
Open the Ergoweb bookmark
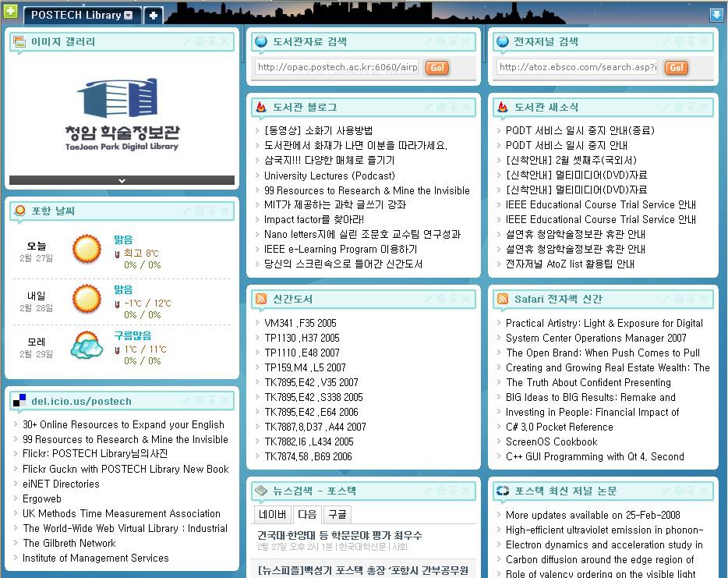coord(42,498)
